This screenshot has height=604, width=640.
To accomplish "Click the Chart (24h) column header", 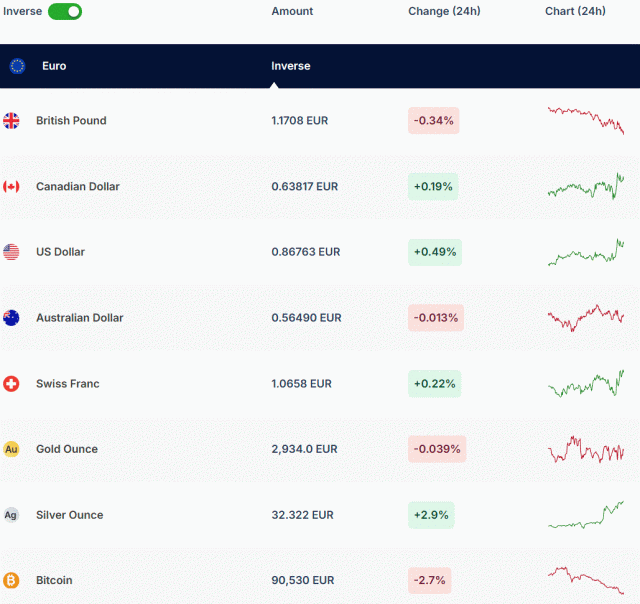I will click(575, 11).
